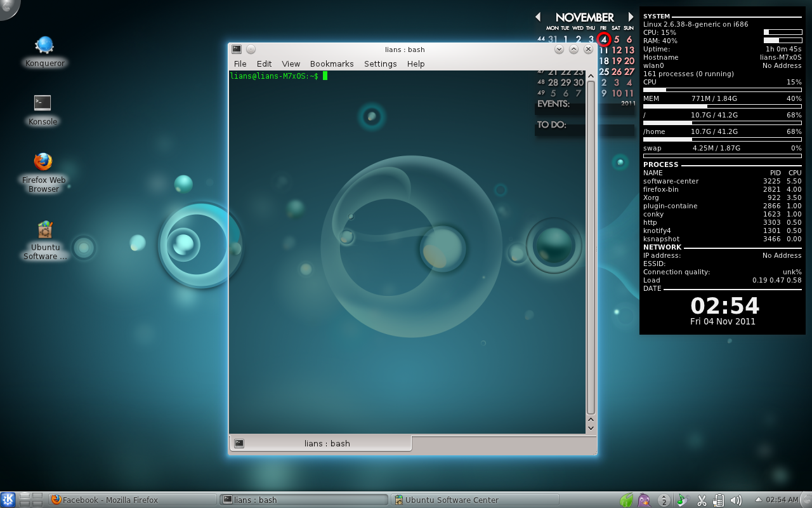Select the 'lians : bash' Konsole tab
Image resolution: width=812 pixels, height=508 pixels.
(320, 443)
